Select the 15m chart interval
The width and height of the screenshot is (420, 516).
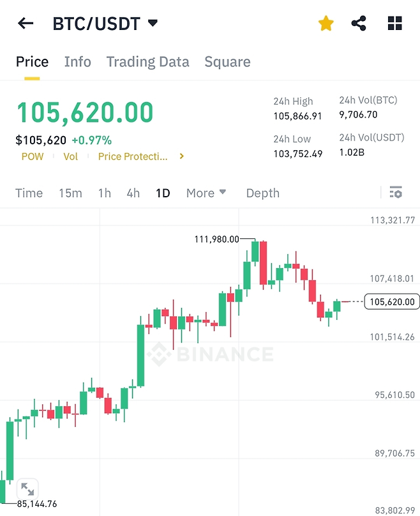pos(70,193)
